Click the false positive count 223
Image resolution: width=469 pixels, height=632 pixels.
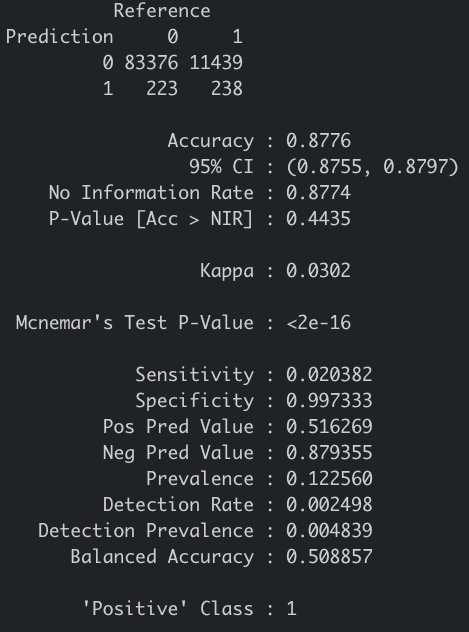pos(162,89)
